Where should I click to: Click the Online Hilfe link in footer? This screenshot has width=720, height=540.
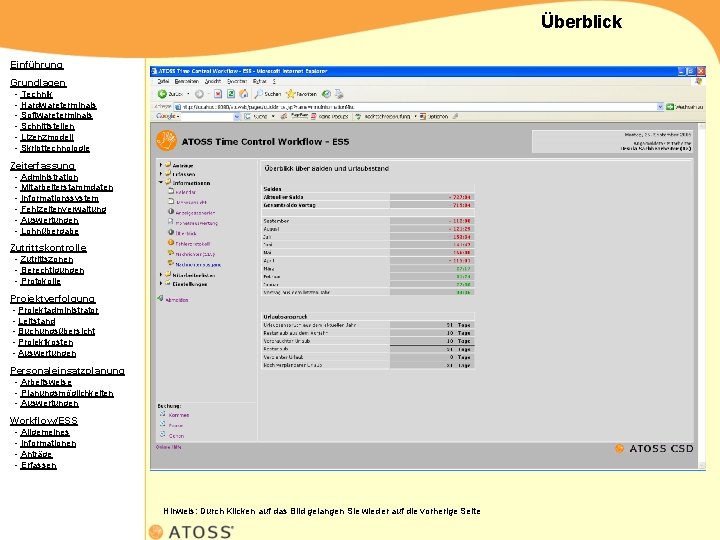[x=169, y=447]
